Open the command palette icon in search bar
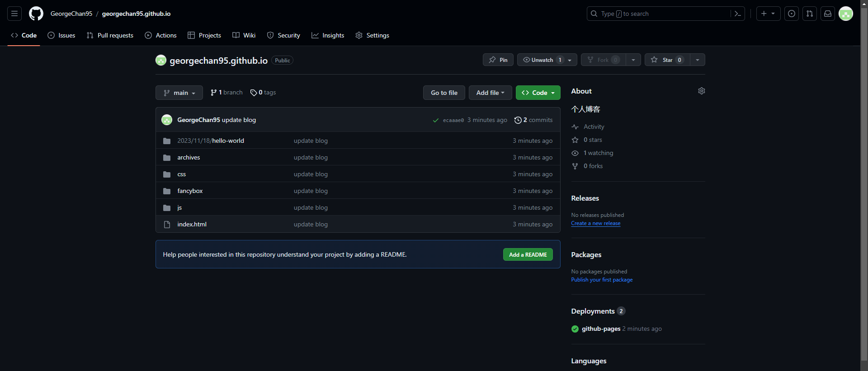The width and height of the screenshot is (868, 371). tap(737, 14)
